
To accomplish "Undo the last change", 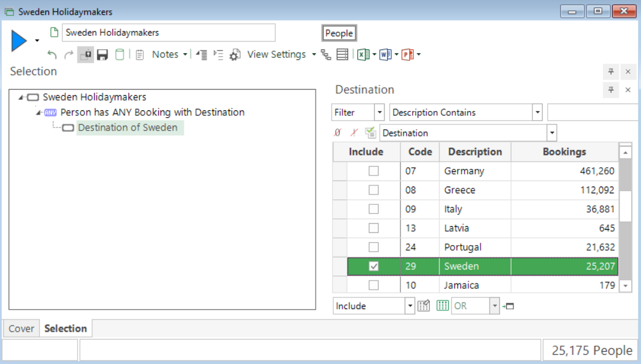I will 51,54.
